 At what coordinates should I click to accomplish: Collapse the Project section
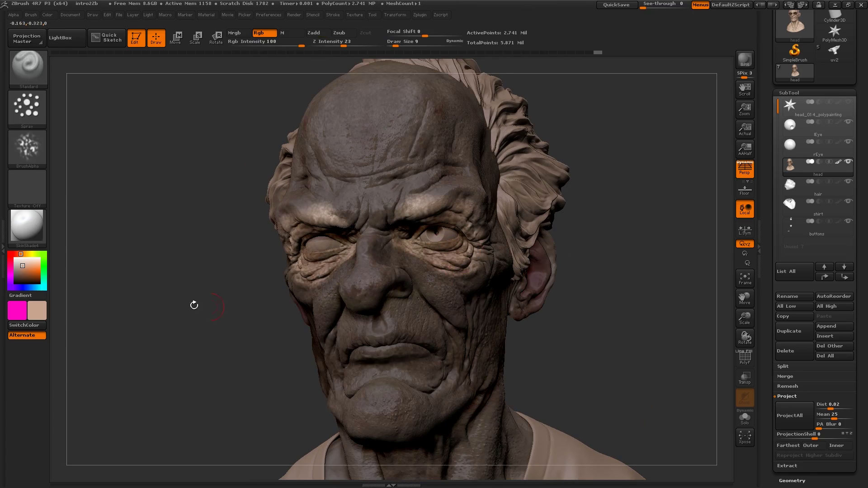[787, 396]
